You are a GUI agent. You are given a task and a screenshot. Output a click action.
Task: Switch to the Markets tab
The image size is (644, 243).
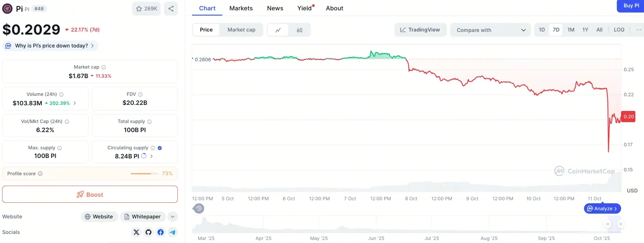241,8
